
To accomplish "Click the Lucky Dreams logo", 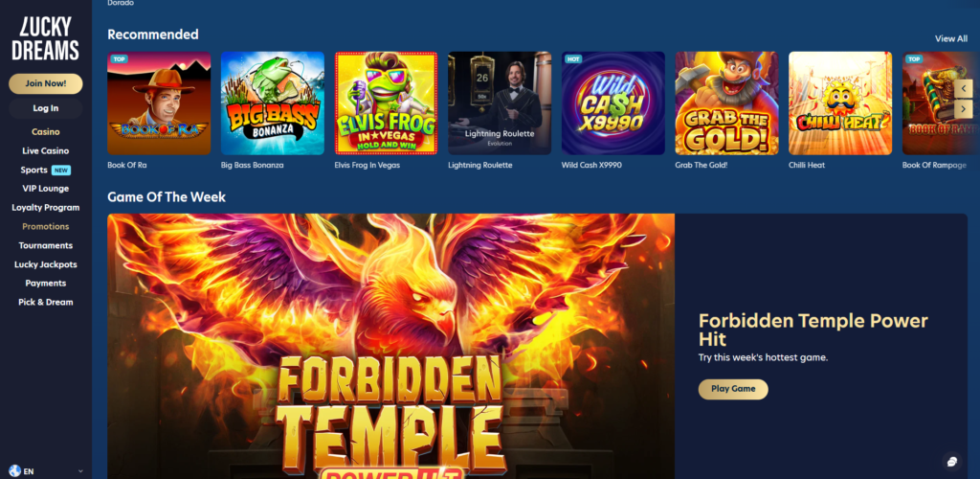I will point(46,38).
